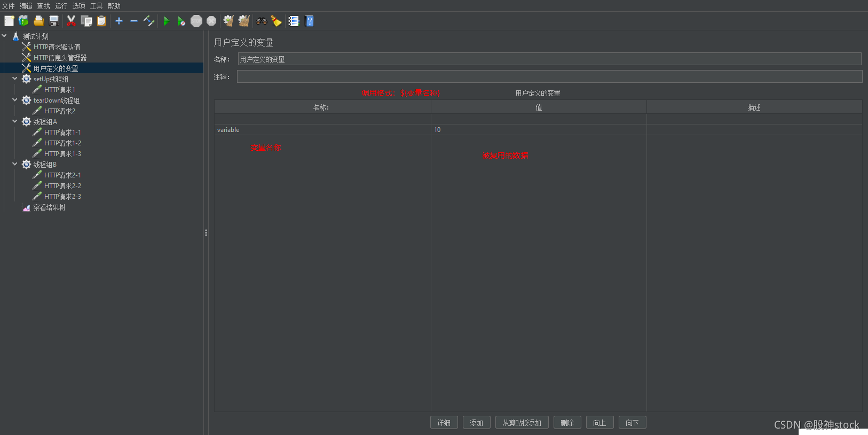The width and height of the screenshot is (868, 435).
Task: Select HTTP请求2-1 in the tree
Action: (62, 175)
